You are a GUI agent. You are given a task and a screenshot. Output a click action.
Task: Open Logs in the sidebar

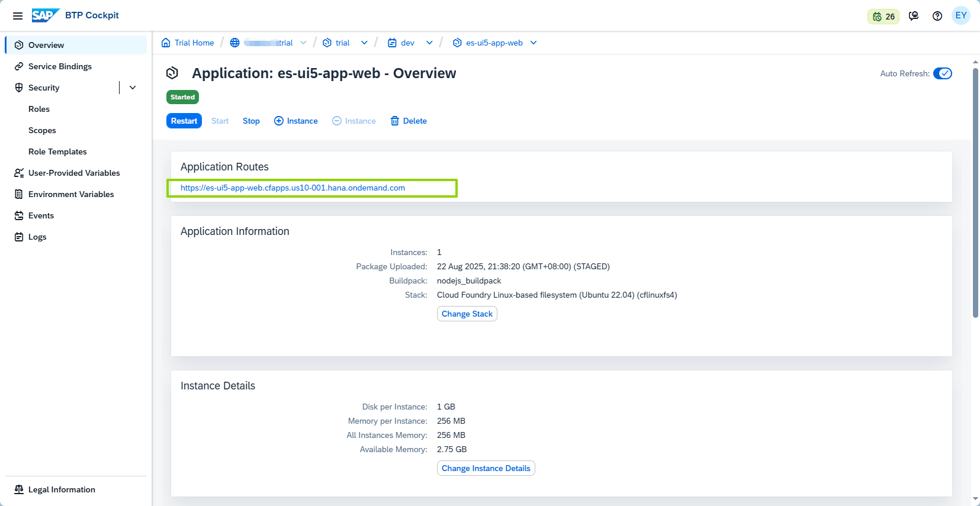click(37, 237)
